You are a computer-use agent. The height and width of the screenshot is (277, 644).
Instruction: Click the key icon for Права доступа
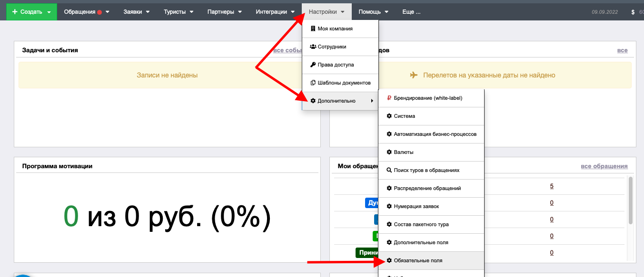313,65
